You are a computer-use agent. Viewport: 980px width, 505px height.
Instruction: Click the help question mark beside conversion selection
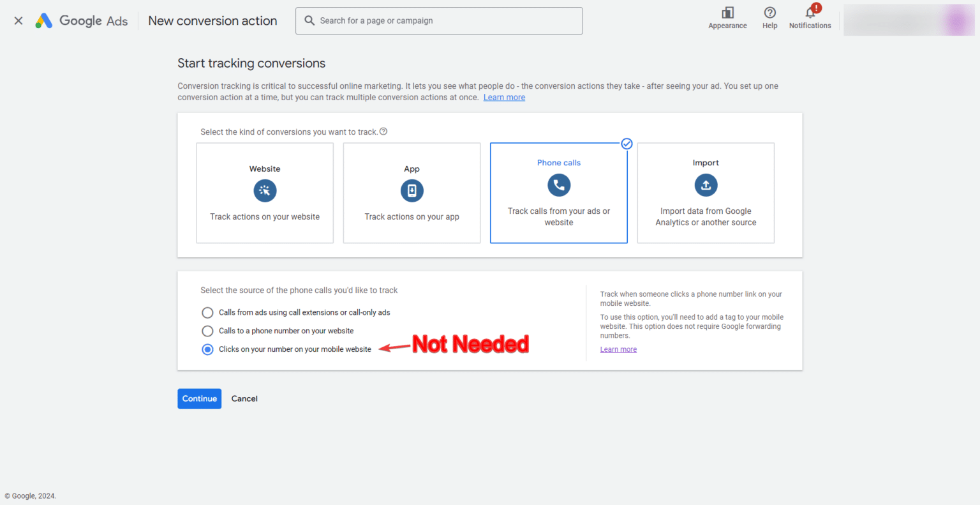point(383,131)
